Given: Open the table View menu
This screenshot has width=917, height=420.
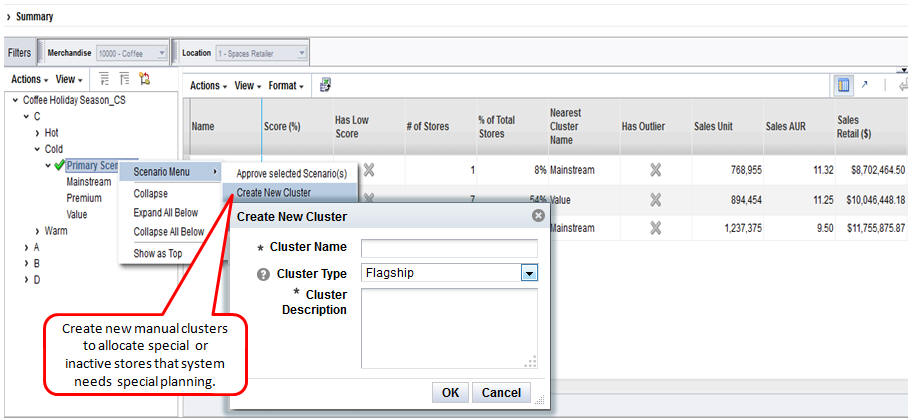Looking at the screenshot, I should click(248, 85).
